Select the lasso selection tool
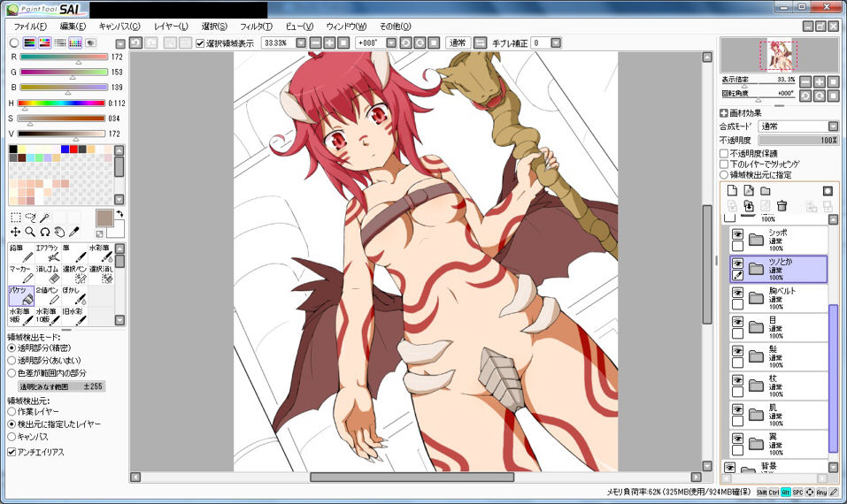Image resolution: width=847 pixels, height=504 pixels. click(x=30, y=218)
